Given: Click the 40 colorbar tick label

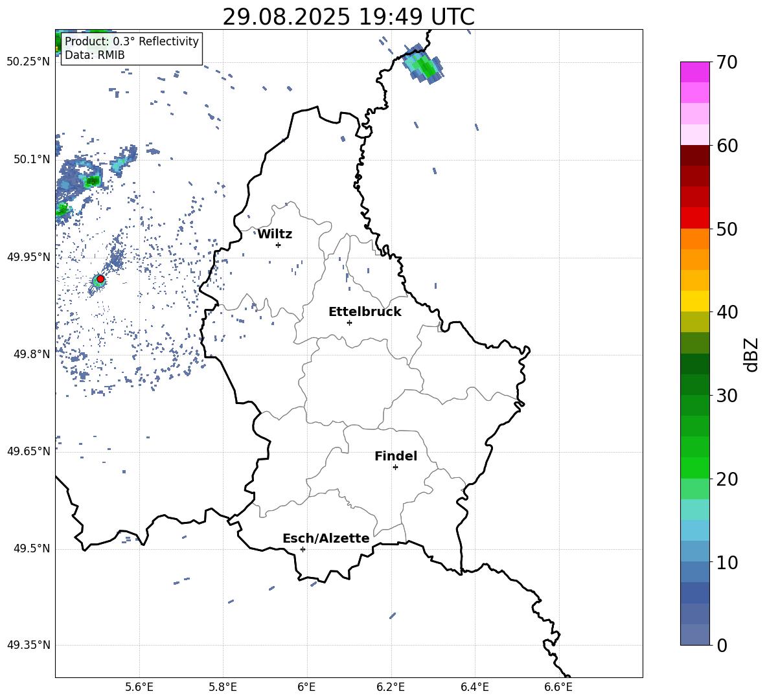Looking at the screenshot, I should pos(726,312).
